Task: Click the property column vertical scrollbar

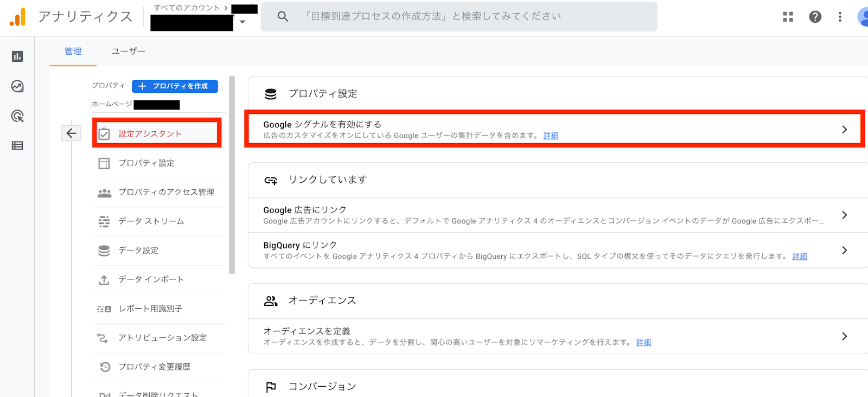Action: [232, 175]
